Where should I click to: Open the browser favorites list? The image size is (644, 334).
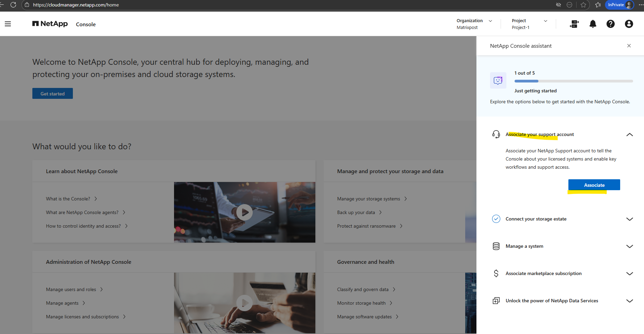[x=598, y=5]
